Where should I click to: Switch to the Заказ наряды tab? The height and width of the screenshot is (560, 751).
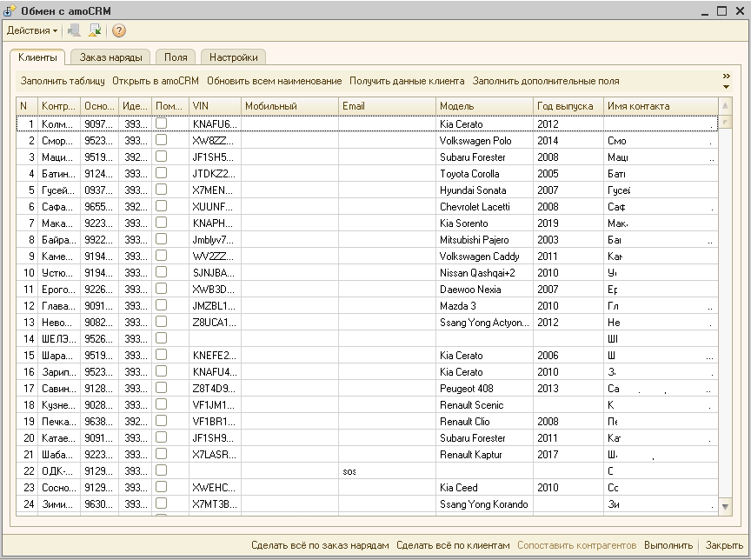[x=110, y=57]
